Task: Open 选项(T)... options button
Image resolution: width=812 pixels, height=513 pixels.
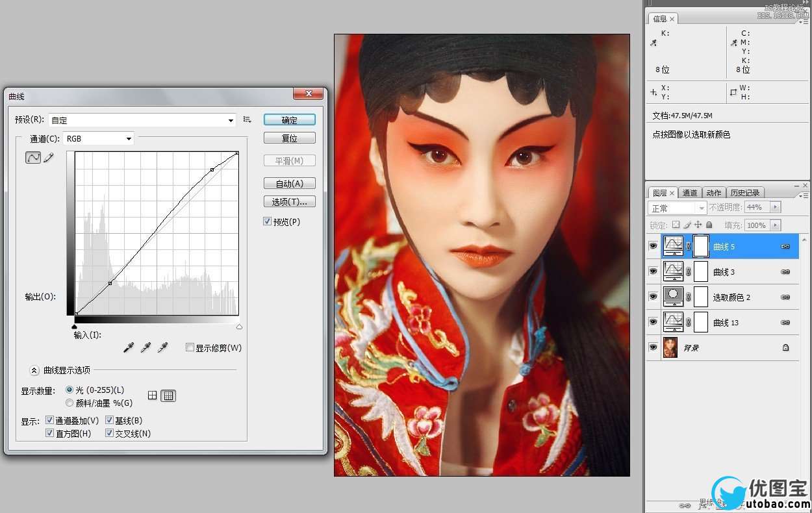Action: 290,202
